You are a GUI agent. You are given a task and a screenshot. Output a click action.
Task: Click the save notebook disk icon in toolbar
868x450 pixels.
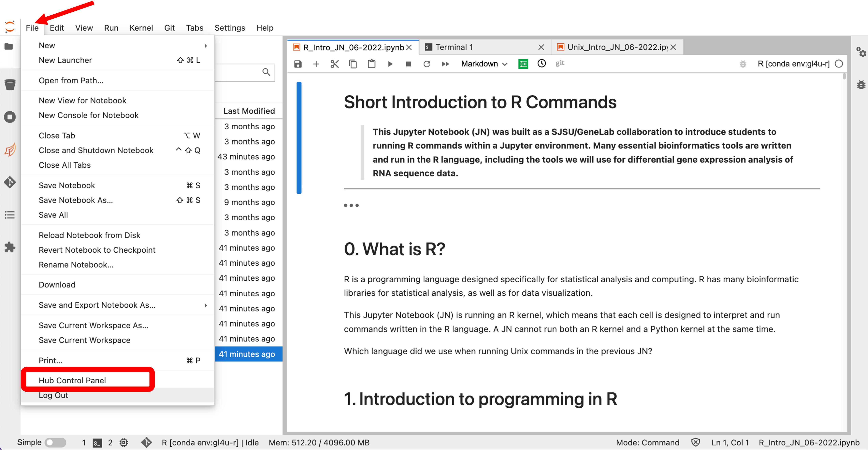tap(298, 64)
